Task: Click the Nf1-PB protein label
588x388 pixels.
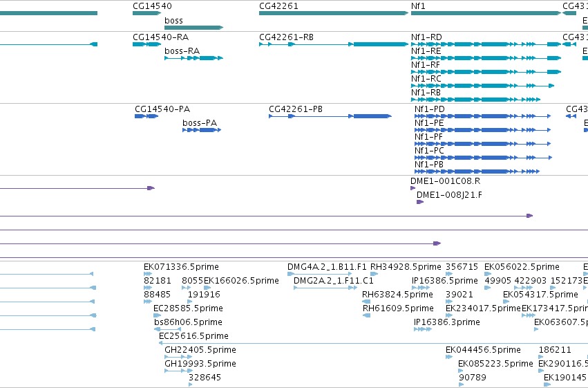Action: coord(429,165)
